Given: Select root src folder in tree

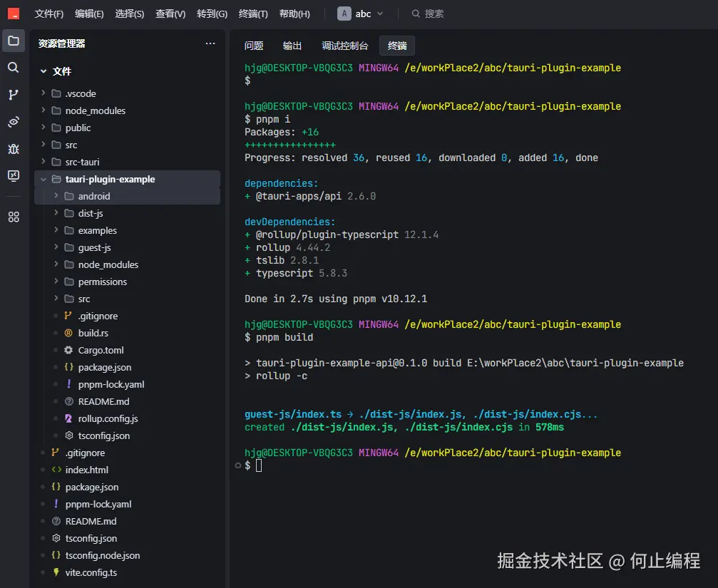Looking at the screenshot, I should coord(128,145).
